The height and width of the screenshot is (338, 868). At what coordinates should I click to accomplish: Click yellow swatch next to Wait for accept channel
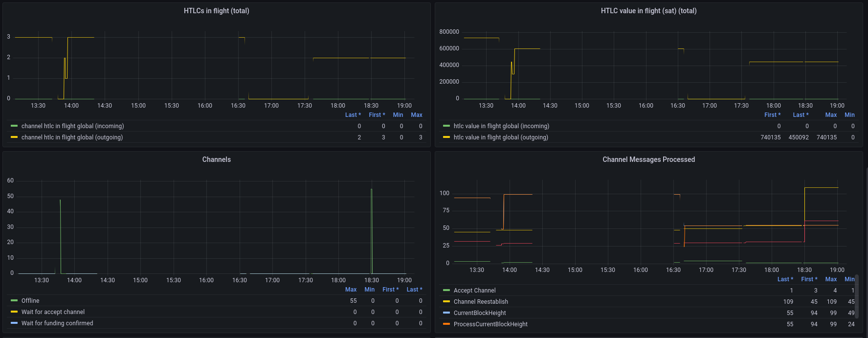14,312
